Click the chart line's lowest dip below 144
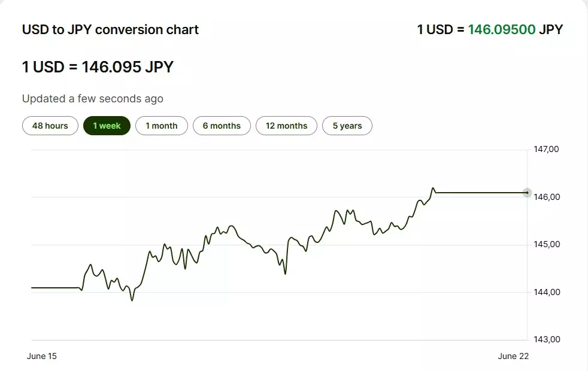 point(132,300)
